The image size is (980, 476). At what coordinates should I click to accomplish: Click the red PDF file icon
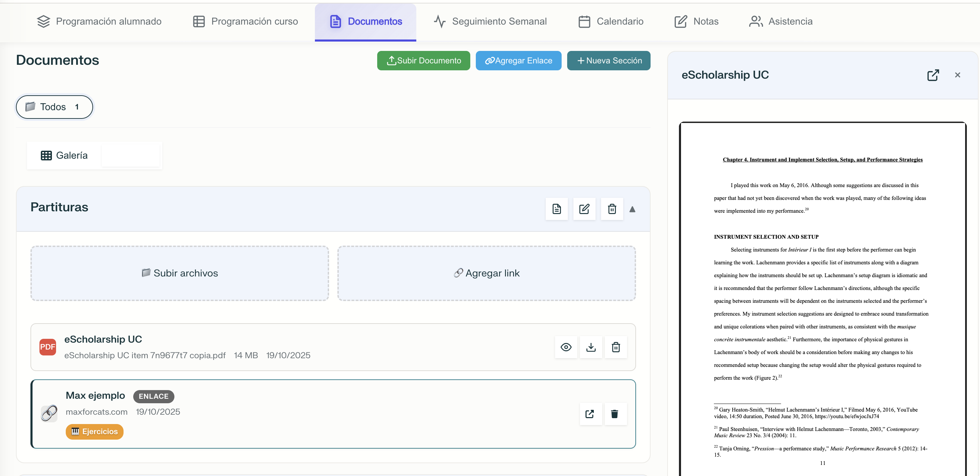(x=47, y=347)
